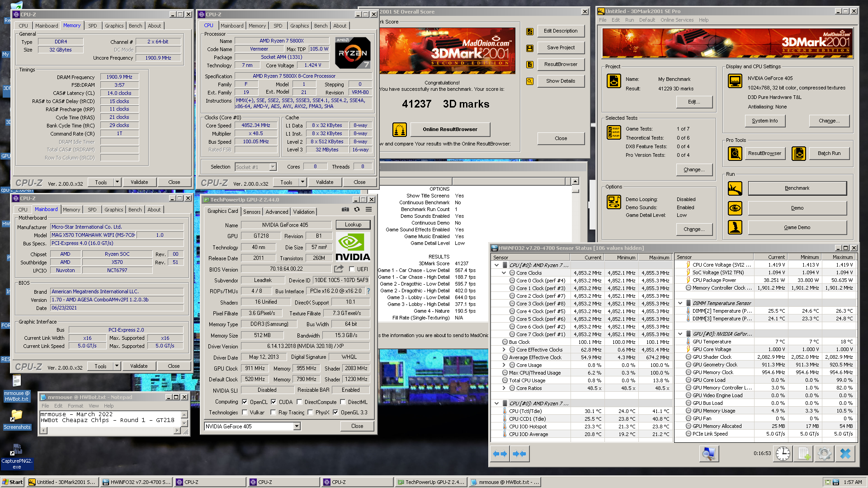868x488 pixels.
Task: Click the Online ResultBrowser button
Action: pyautogui.click(x=450, y=130)
